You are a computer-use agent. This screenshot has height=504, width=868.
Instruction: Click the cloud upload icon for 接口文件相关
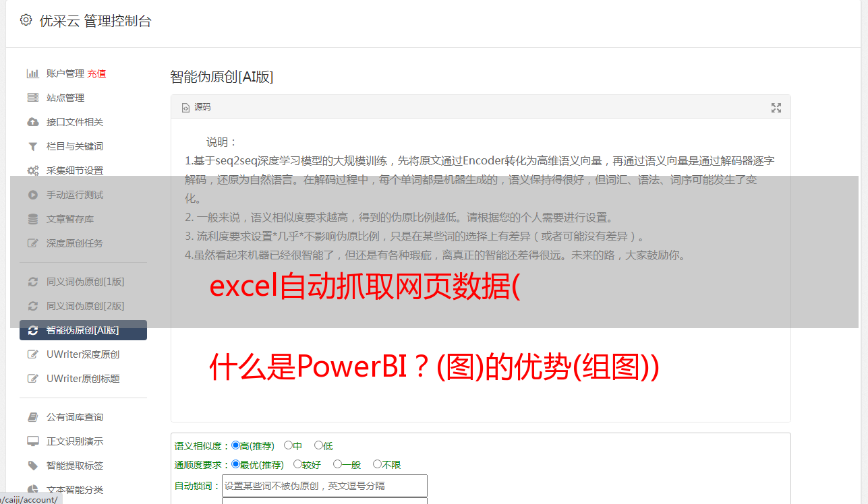tap(32, 122)
